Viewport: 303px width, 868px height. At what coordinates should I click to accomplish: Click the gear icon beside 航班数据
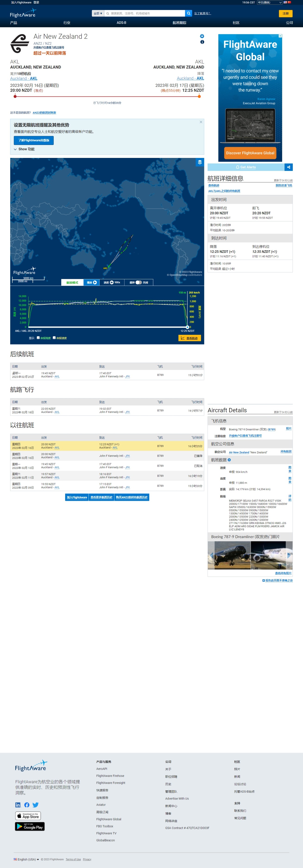click(229, 460)
